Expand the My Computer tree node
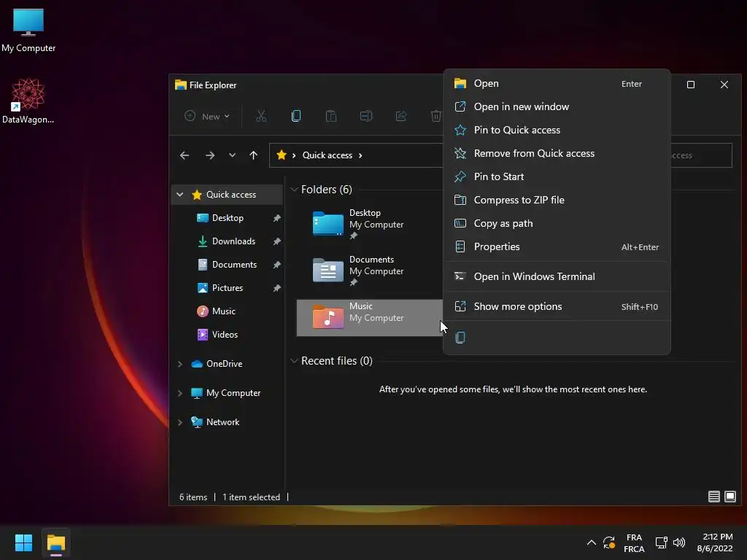Viewport: 747px width, 560px height. [179, 393]
